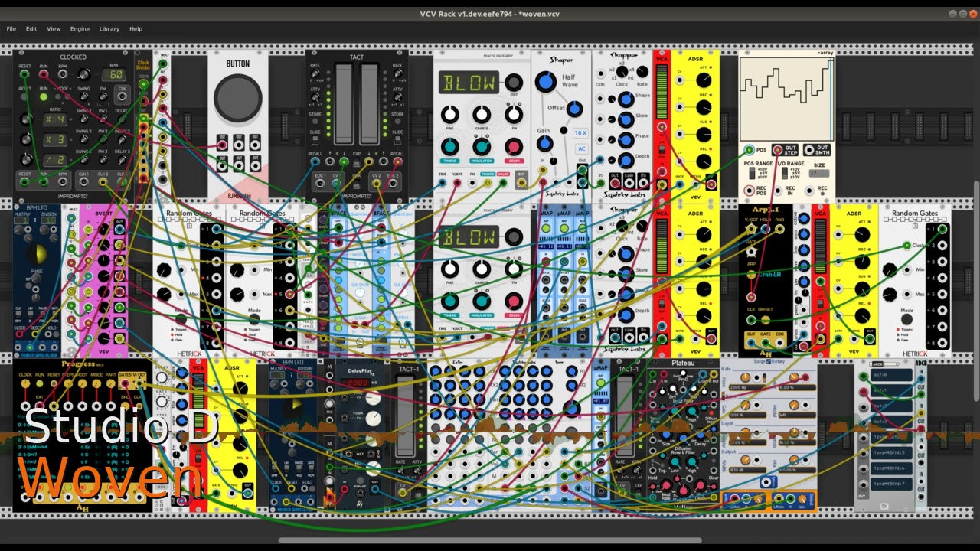Open the View menu

tap(54, 29)
